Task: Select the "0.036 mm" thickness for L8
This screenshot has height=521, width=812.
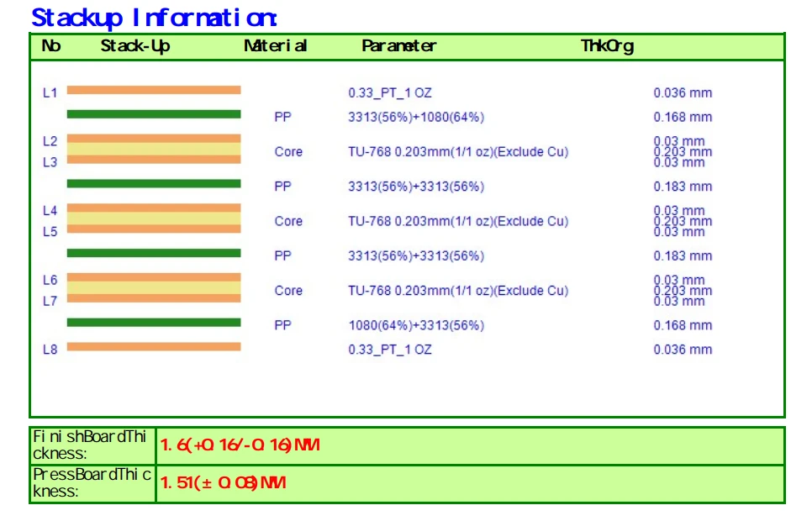Action: [x=683, y=350]
